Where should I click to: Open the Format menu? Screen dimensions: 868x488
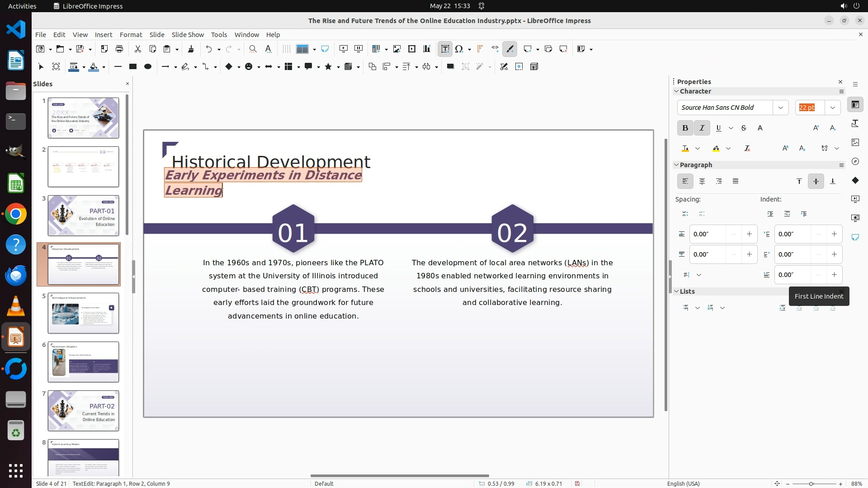(131, 35)
